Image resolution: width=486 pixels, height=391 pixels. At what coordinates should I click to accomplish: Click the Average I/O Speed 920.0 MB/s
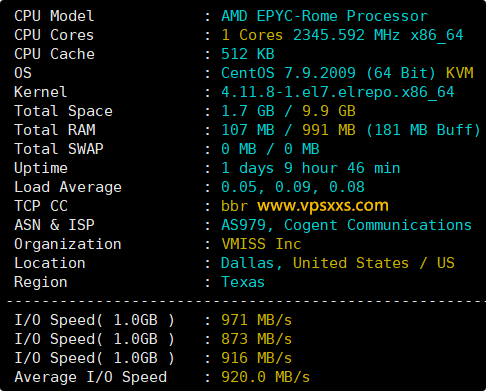click(265, 377)
